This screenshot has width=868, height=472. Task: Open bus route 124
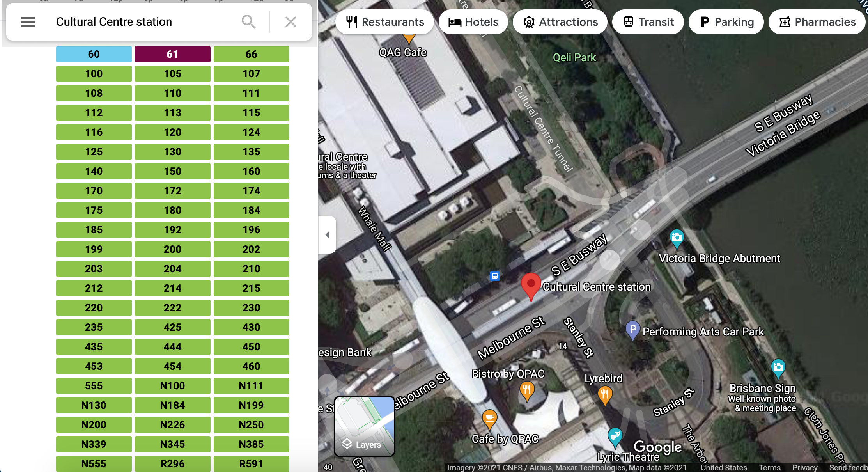252,132
